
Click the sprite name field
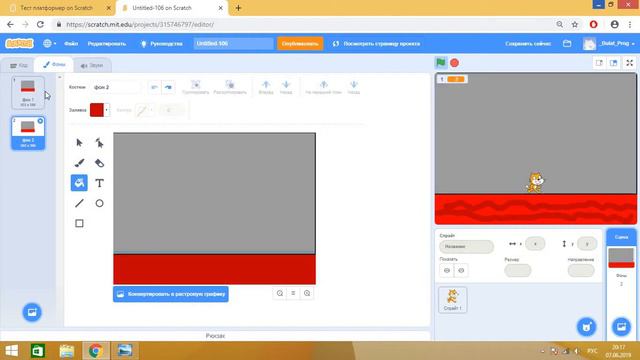(x=466, y=247)
